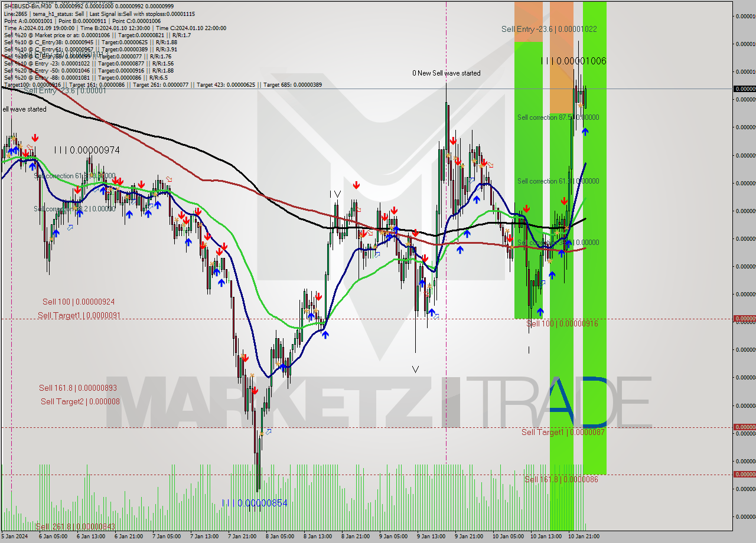Click the 'Time A:2024.01.09 19:00:00' line
Viewport: 756px width, 543px height.
pyautogui.click(x=115, y=28)
